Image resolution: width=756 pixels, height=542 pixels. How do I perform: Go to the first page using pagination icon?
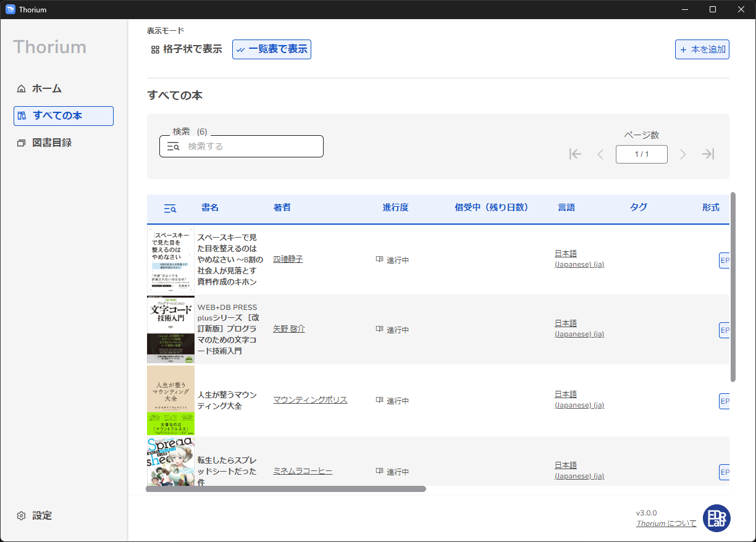575,154
